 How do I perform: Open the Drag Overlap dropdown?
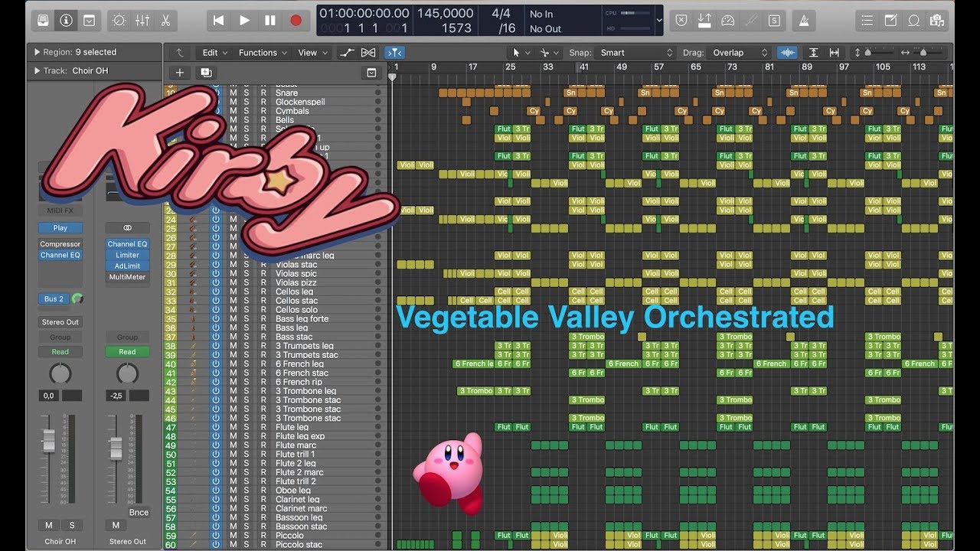point(740,53)
